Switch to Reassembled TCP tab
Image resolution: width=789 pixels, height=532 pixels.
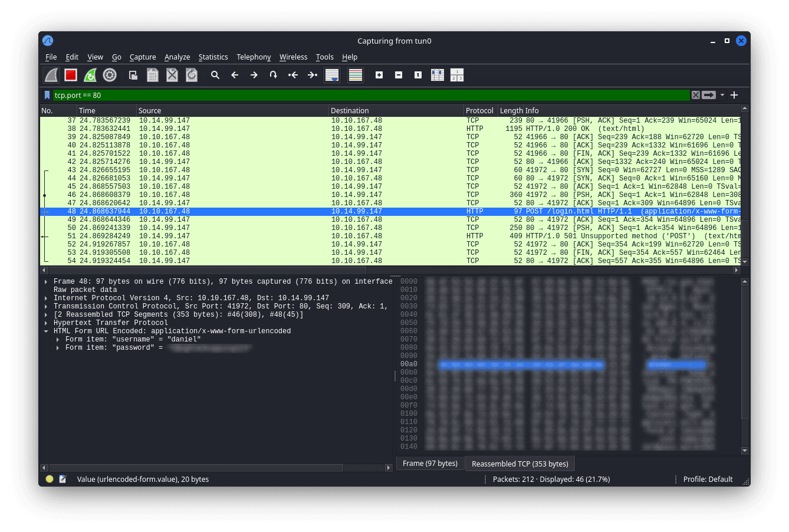520,464
